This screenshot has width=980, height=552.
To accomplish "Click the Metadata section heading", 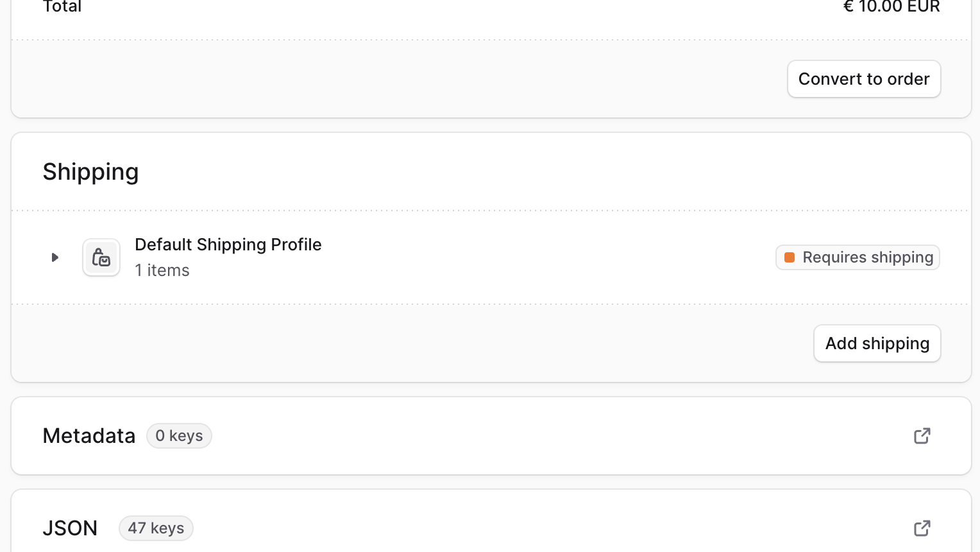I will [x=89, y=435].
